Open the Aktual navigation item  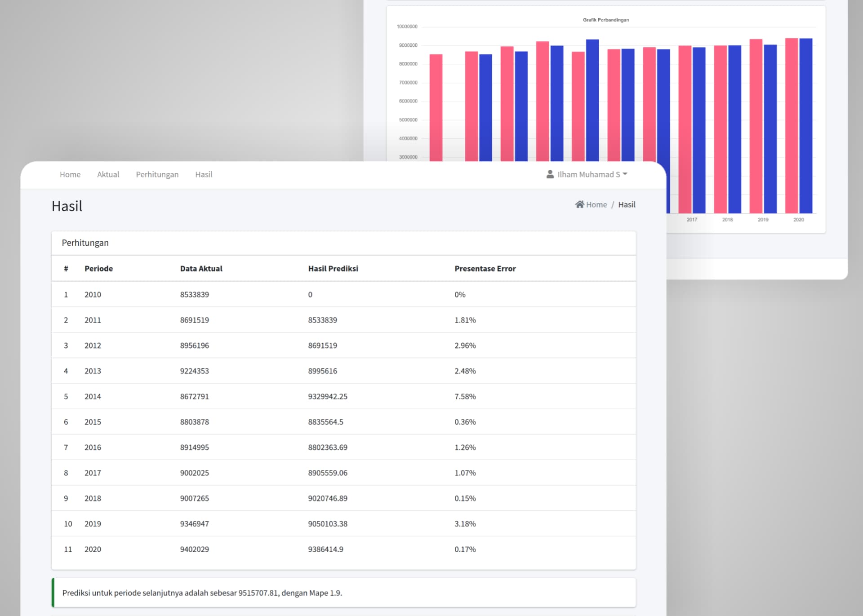click(x=108, y=174)
